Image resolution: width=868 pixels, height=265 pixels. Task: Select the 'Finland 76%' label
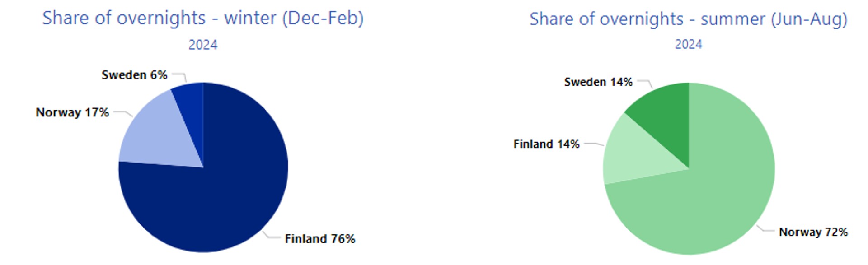pyautogui.click(x=320, y=239)
